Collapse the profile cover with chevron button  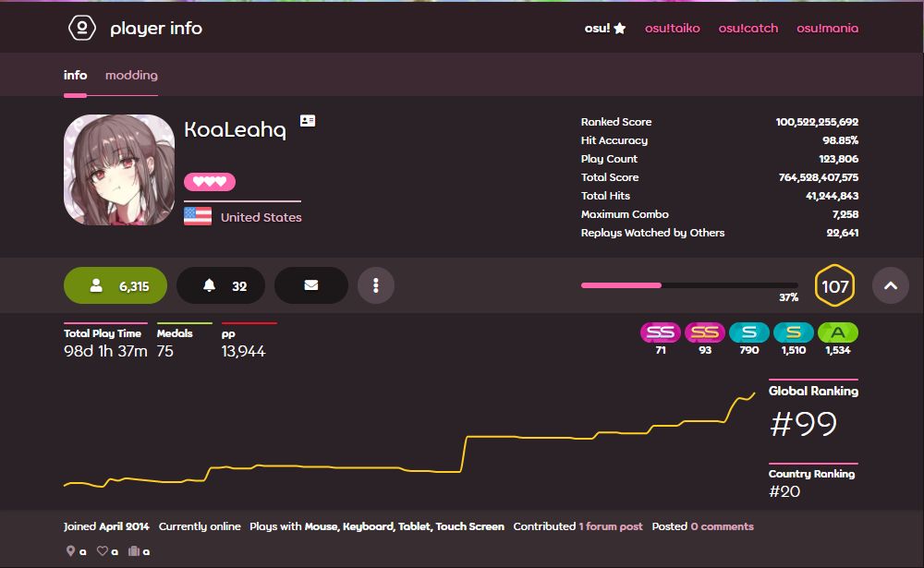890,286
